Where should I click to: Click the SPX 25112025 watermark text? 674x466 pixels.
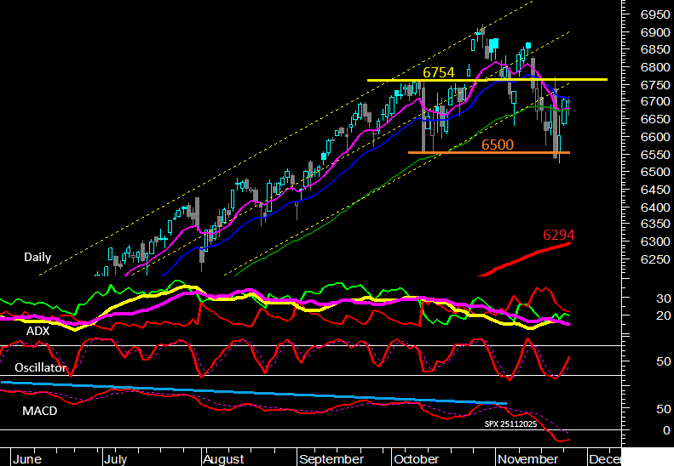(511, 424)
